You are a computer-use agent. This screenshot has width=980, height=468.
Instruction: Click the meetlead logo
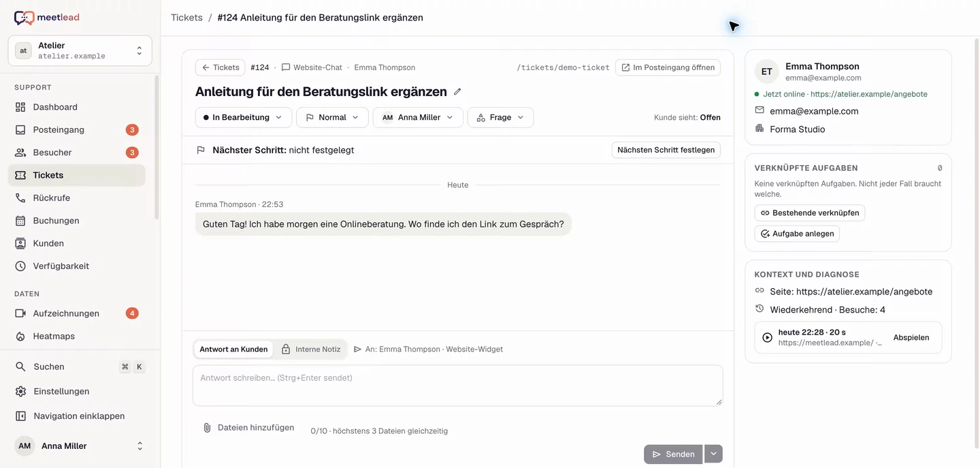[x=47, y=18]
